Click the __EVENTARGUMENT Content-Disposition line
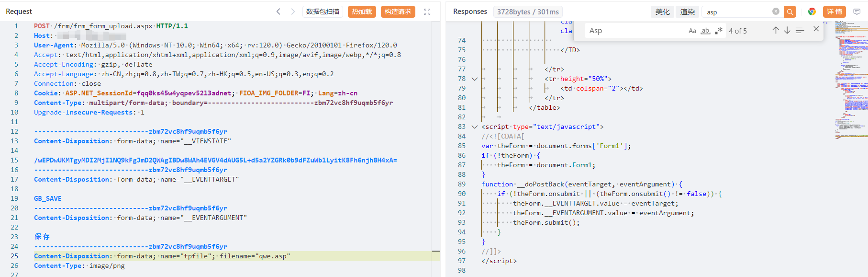Viewport: 868px width, 277px height. tap(140, 218)
